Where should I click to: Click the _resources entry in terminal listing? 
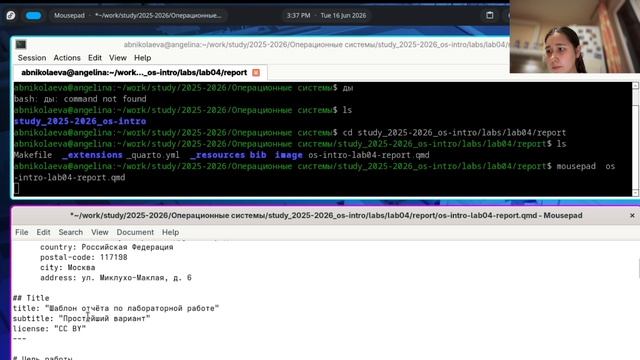(x=218, y=155)
